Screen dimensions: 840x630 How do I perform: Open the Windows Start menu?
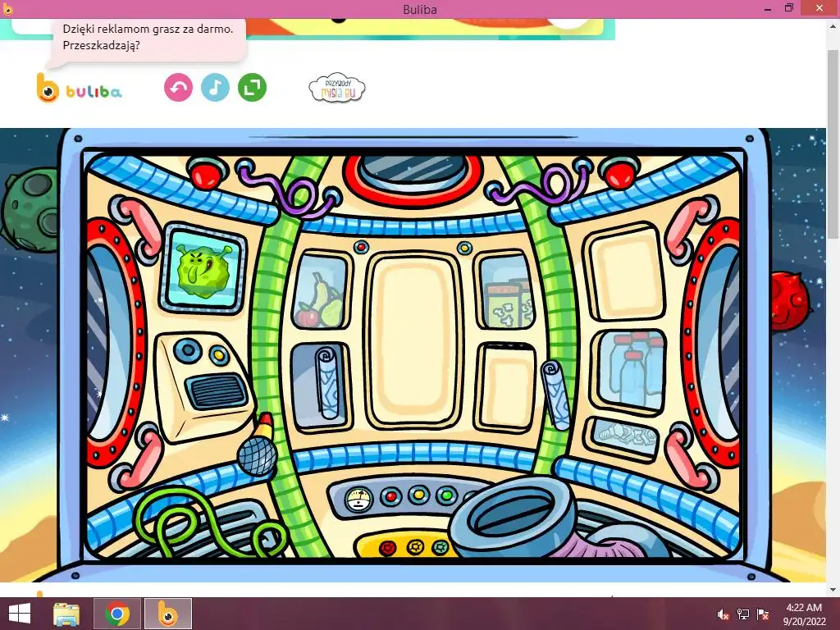click(20, 614)
